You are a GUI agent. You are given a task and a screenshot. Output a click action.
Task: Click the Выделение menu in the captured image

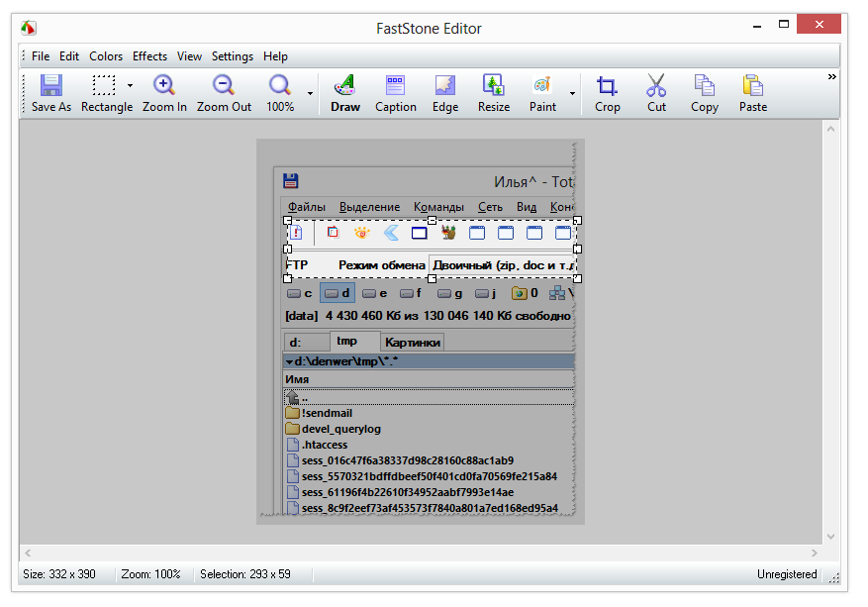pyautogui.click(x=369, y=207)
